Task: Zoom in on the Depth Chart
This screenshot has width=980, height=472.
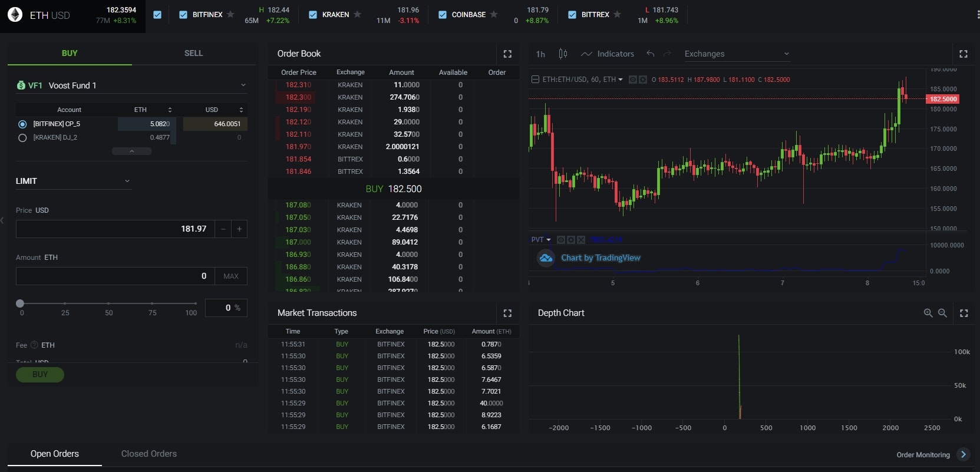Action: (928, 313)
